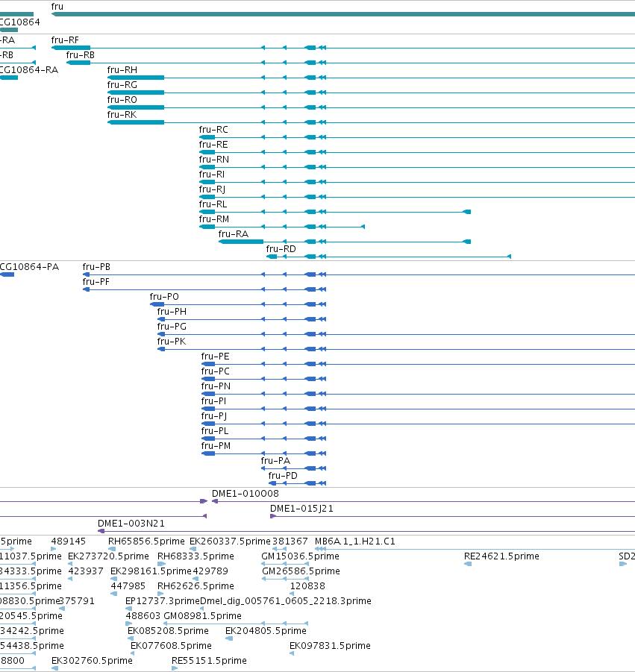Select the fru-RJ transcript label
Screen dimensions: 635x672
coord(212,189)
